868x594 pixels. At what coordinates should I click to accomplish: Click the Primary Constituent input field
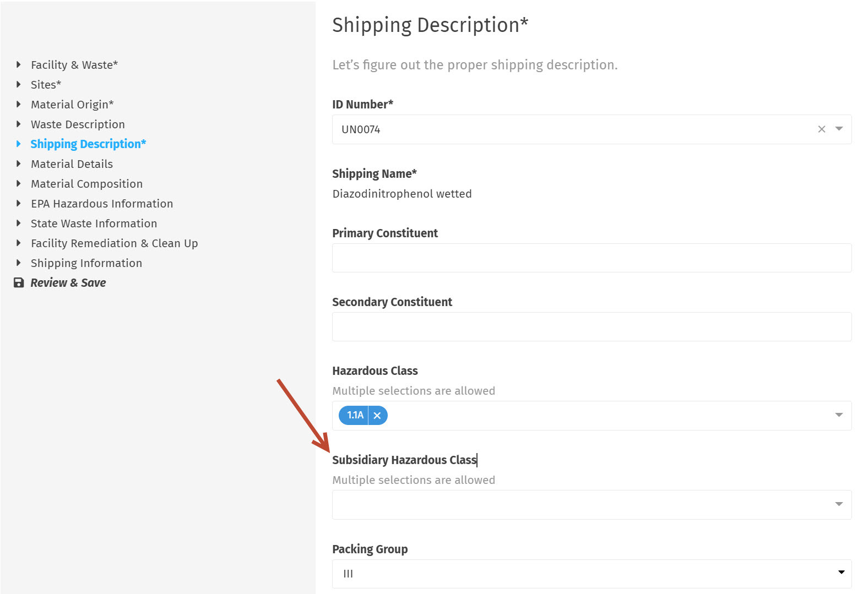click(592, 258)
